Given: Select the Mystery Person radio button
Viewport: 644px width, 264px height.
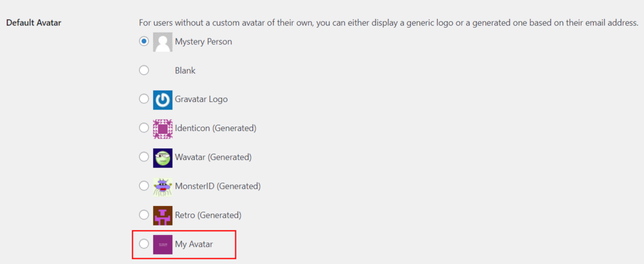Looking at the screenshot, I should [144, 42].
